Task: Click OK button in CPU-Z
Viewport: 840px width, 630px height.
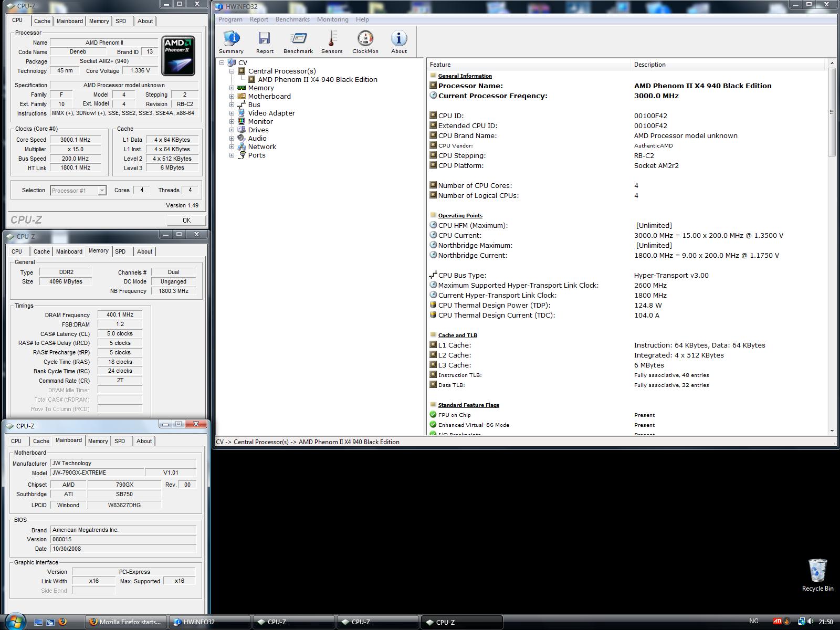Action: [186, 220]
